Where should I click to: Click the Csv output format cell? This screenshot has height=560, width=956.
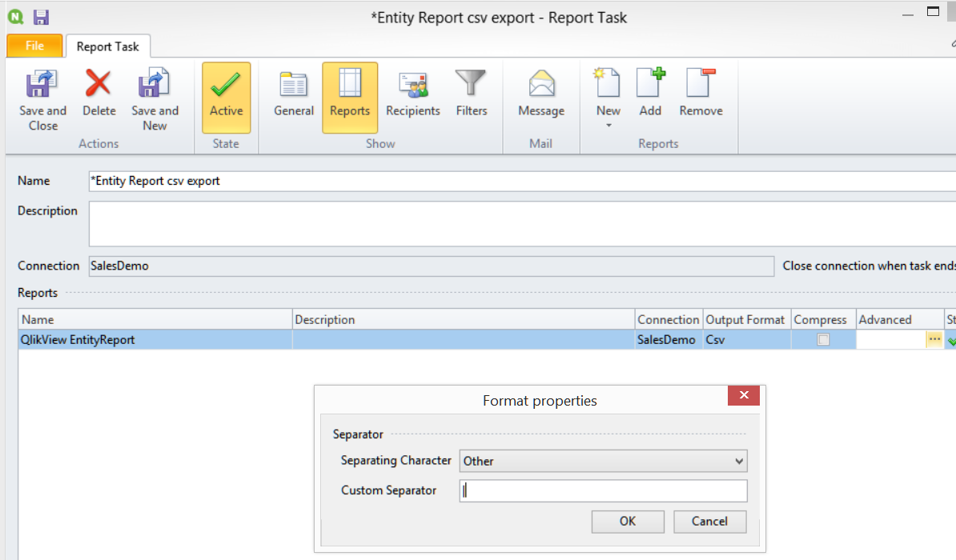(x=747, y=339)
